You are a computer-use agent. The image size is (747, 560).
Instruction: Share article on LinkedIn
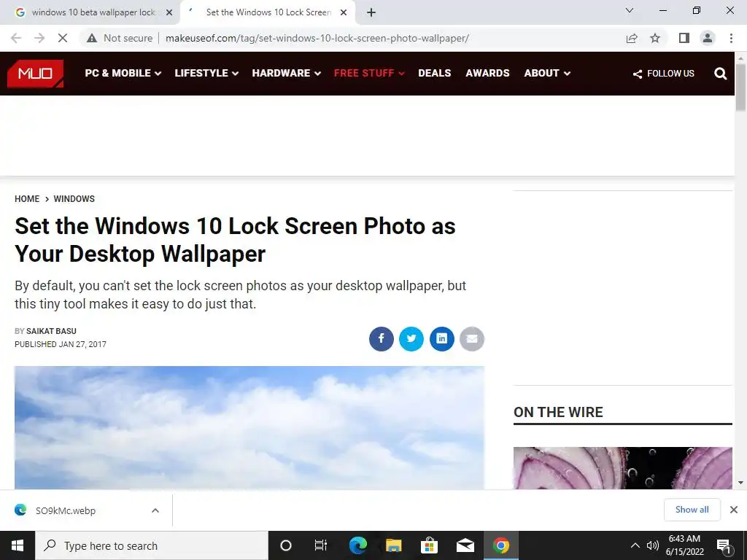click(441, 338)
